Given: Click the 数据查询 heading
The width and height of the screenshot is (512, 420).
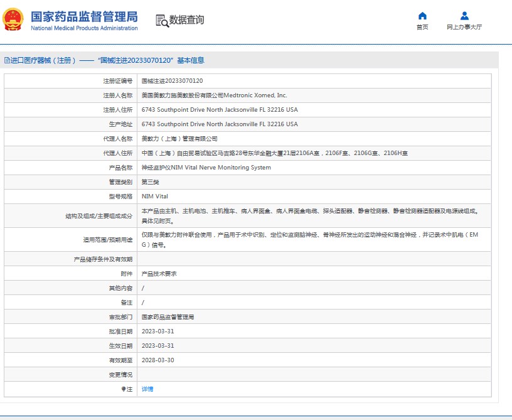Looking at the screenshot, I should coord(186,20).
